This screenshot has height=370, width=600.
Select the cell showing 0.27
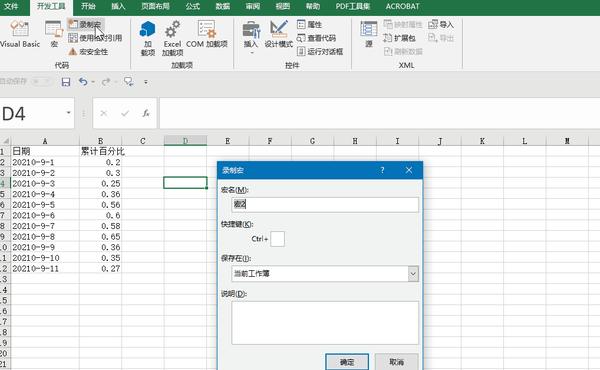point(100,269)
